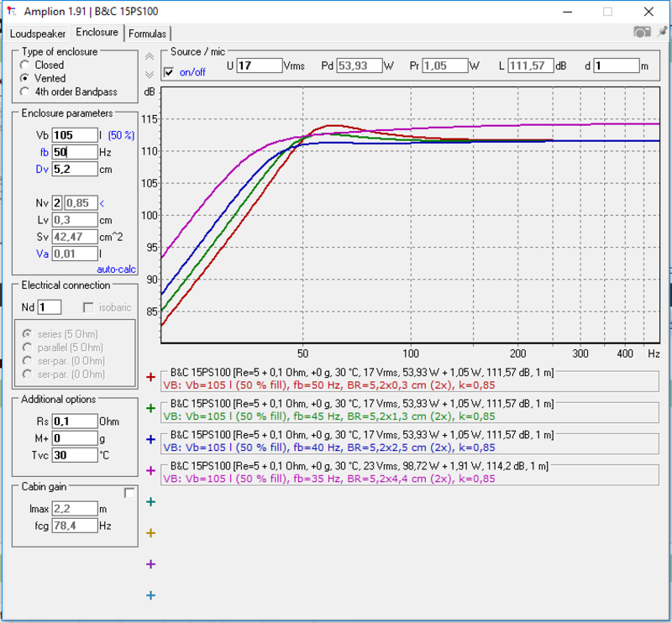Click the blue plus curve slot icon

pos(150,440)
